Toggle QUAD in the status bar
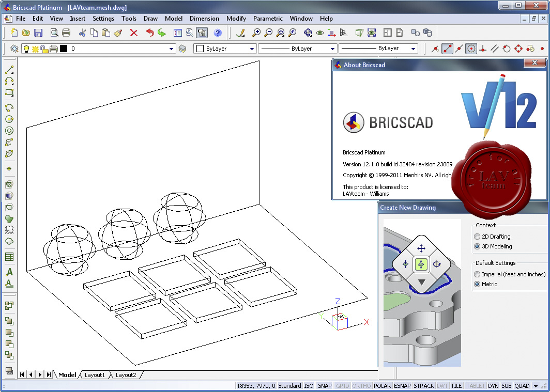 pyautogui.click(x=522, y=386)
